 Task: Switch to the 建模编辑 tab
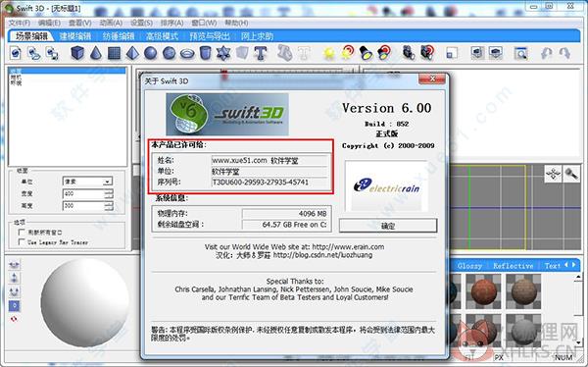click(75, 36)
